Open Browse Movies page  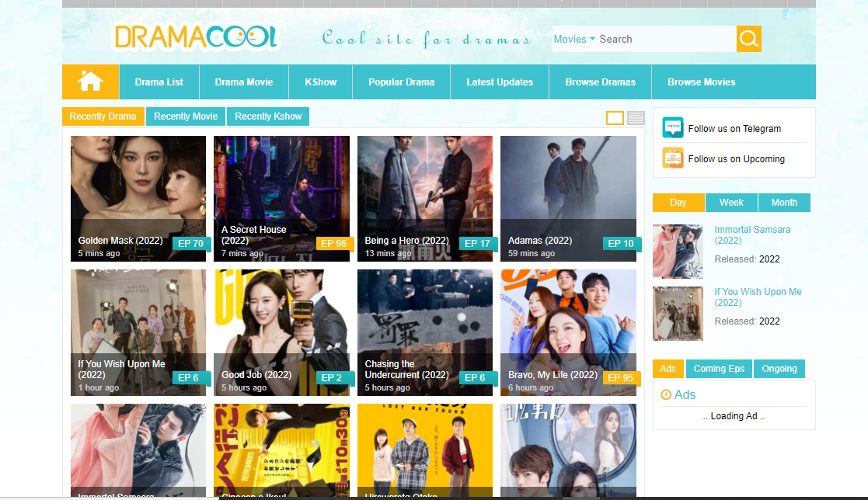point(702,82)
